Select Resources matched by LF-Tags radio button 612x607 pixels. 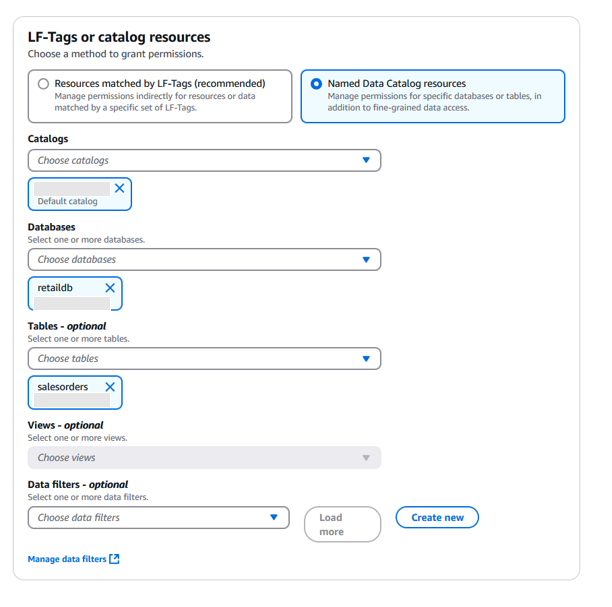pyautogui.click(x=43, y=84)
